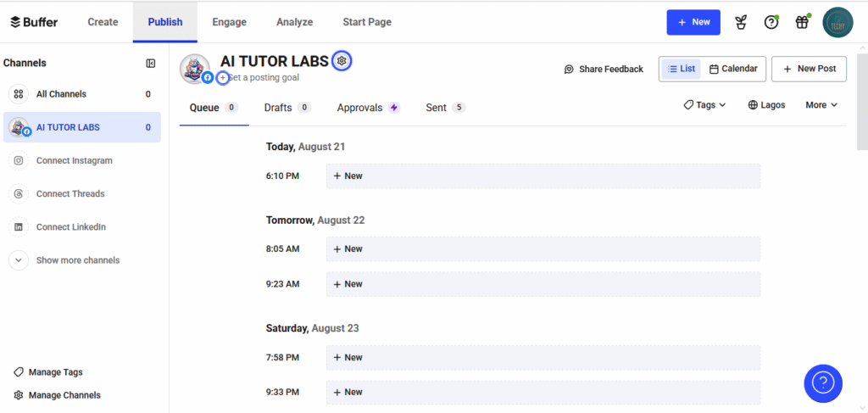Click the Threads icon in sidebar
This screenshot has width=868, height=413.
pos(19,193)
